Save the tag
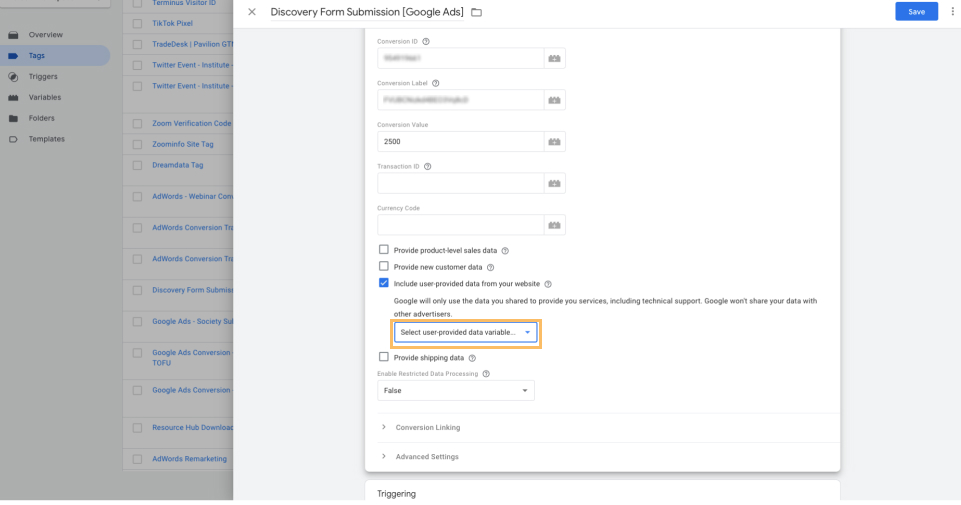961x505 pixels. click(x=916, y=12)
